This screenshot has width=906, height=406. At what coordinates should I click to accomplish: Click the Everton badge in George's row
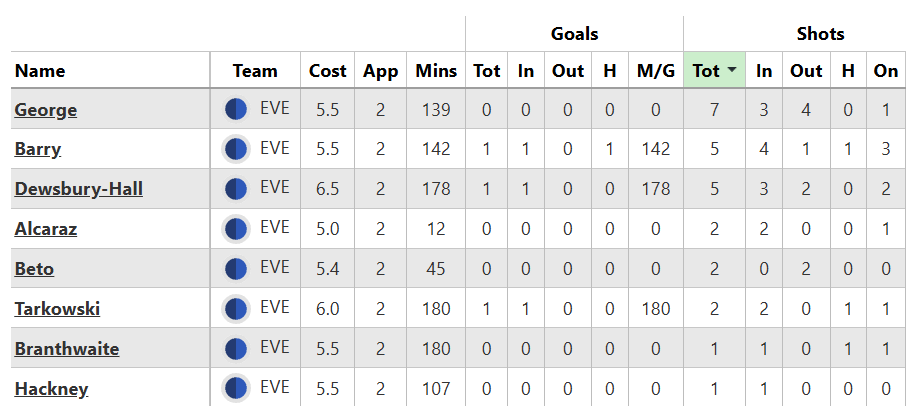coord(236,109)
